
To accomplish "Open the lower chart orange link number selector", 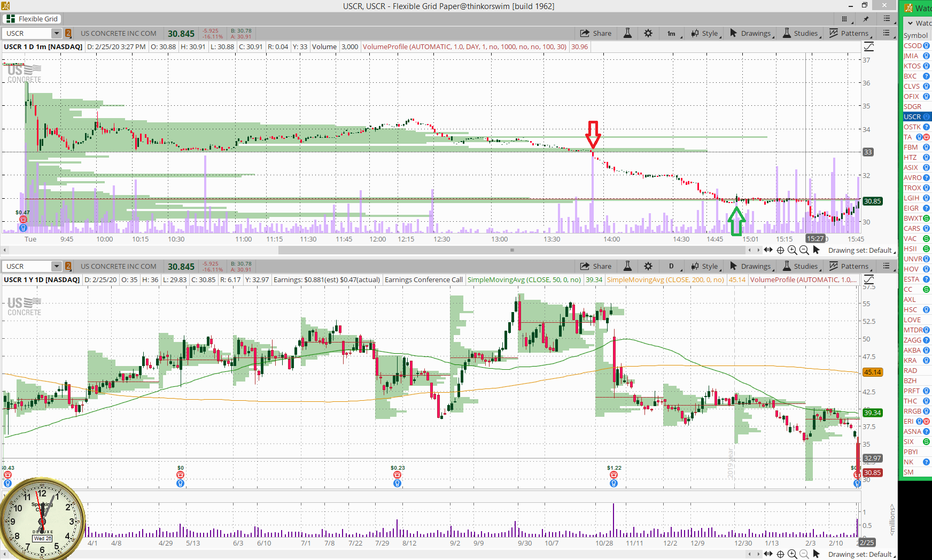I will [68, 266].
